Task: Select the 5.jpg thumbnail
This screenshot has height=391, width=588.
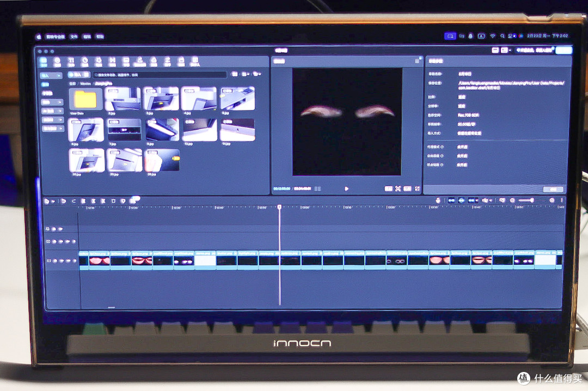Action: click(238, 99)
